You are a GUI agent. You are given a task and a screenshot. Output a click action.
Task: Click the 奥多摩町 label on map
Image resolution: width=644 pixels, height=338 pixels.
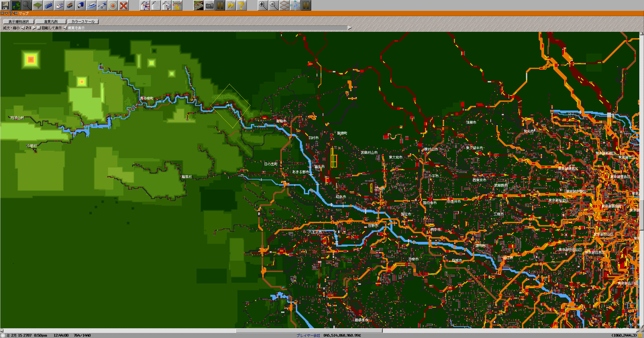tap(147, 98)
